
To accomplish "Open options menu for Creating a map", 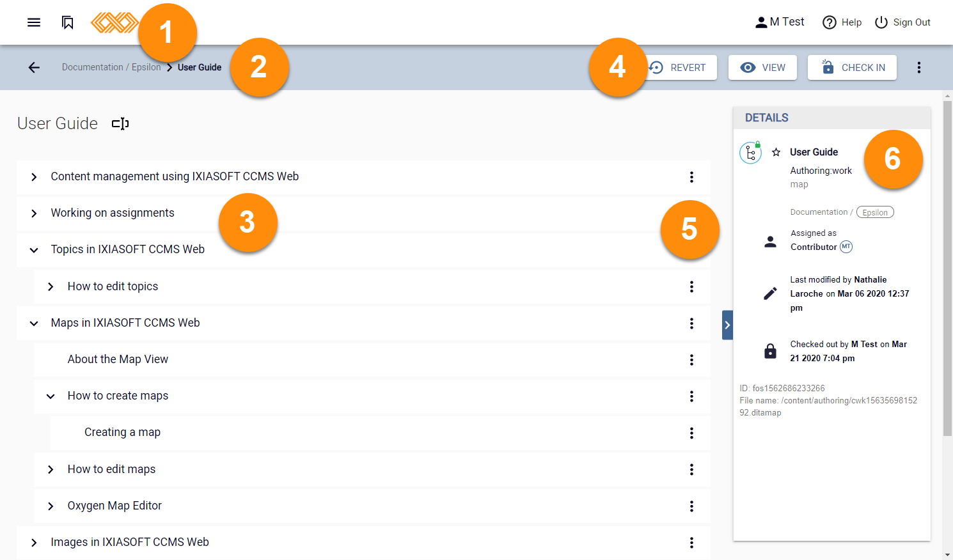I will click(691, 433).
